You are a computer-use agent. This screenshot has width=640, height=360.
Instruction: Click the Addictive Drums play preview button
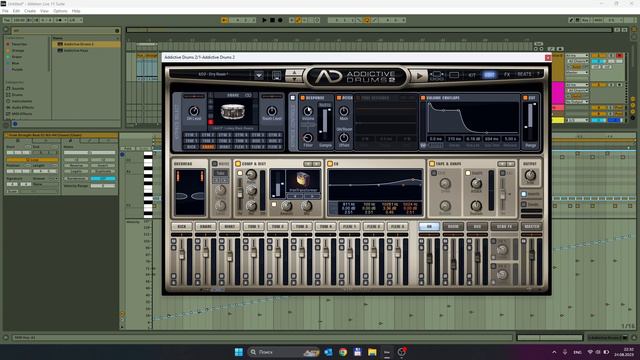click(419, 76)
